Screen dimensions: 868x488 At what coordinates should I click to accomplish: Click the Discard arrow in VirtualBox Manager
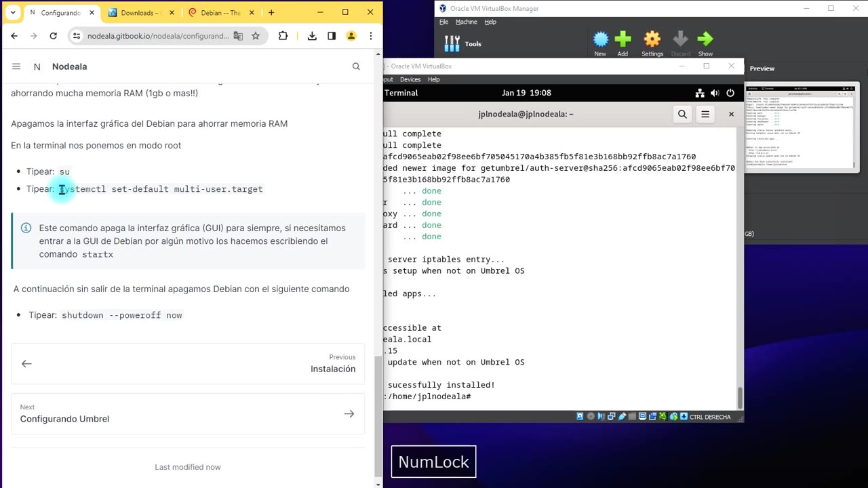click(x=680, y=43)
